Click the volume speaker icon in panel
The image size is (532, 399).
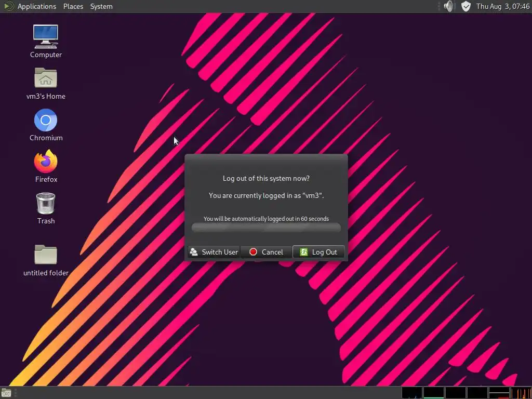click(x=448, y=6)
